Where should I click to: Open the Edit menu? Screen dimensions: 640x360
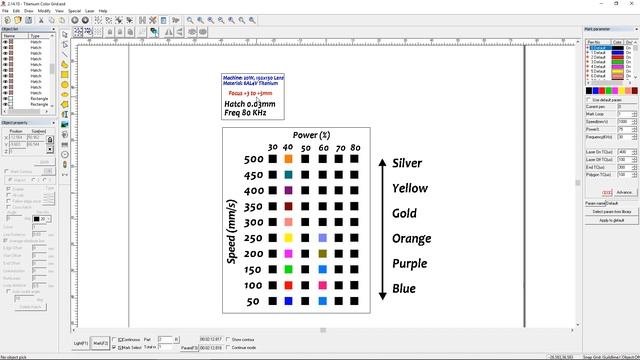(x=16, y=11)
